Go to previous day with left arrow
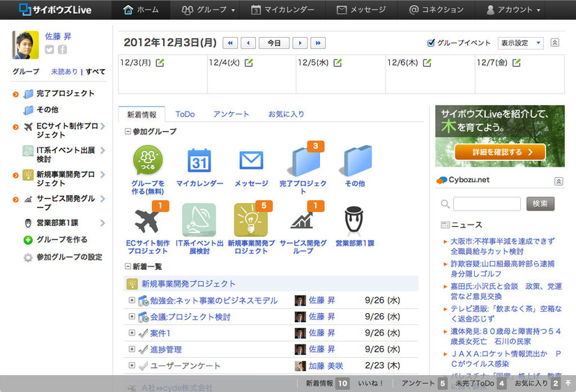This screenshot has width=576, height=392. tap(248, 43)
